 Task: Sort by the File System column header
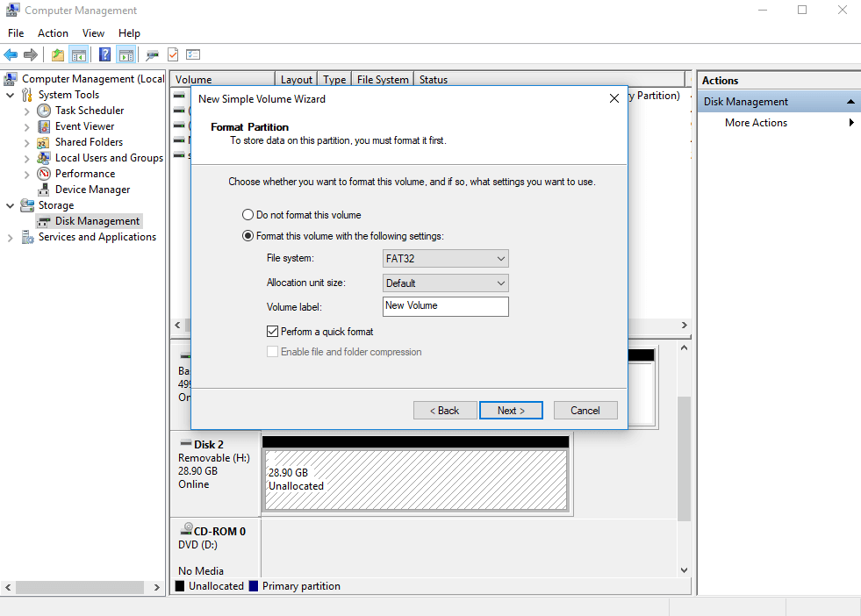click(382, 80)
